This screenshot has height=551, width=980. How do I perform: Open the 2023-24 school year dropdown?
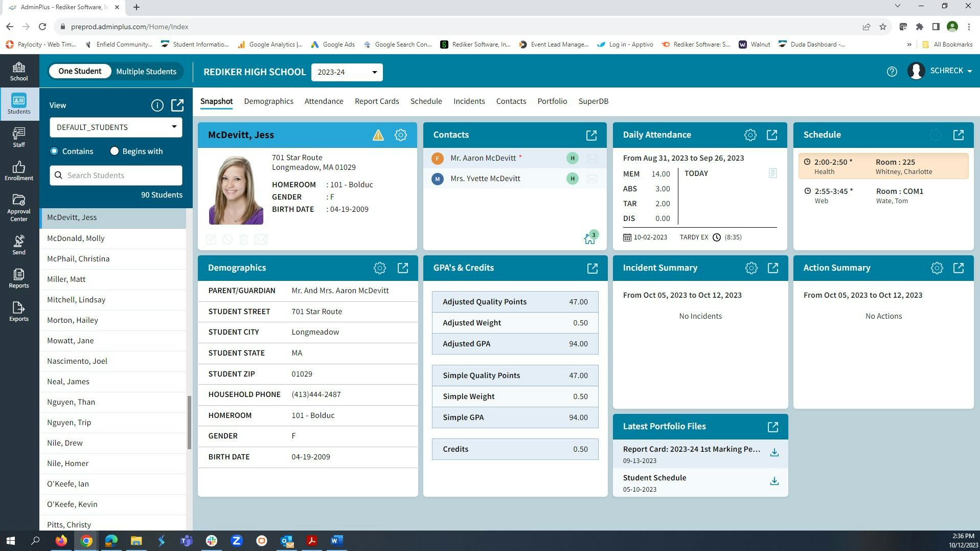[x=346, y=72]
